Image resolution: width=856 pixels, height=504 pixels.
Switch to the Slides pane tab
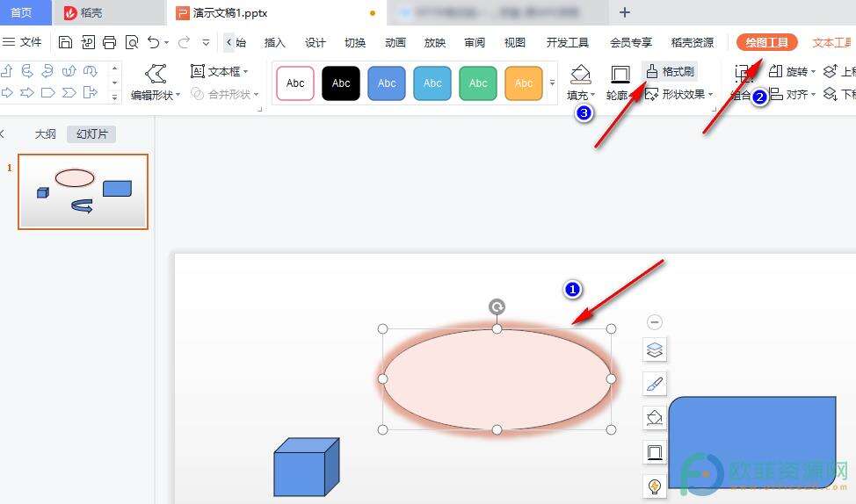(91, 134)
